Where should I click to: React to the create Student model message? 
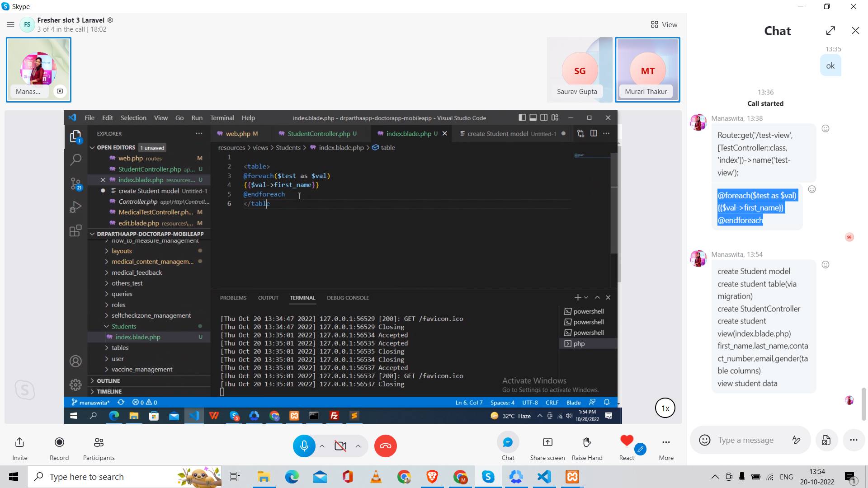pos(825,265)
